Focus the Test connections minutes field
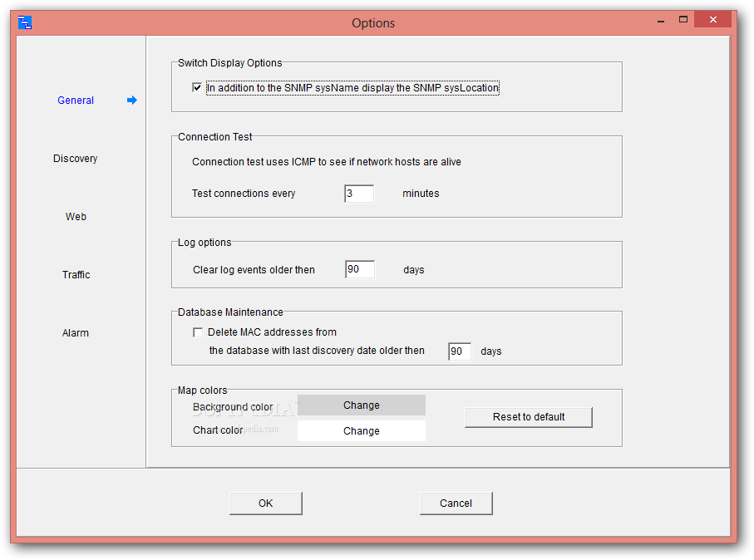 click(359, 194)
